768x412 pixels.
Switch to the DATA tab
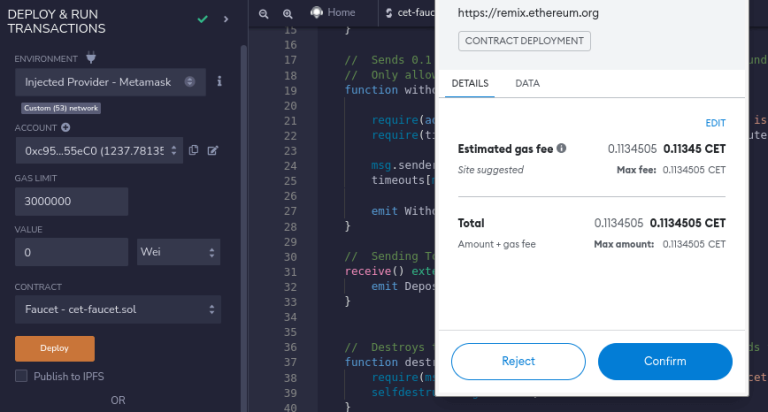point(527,84)
